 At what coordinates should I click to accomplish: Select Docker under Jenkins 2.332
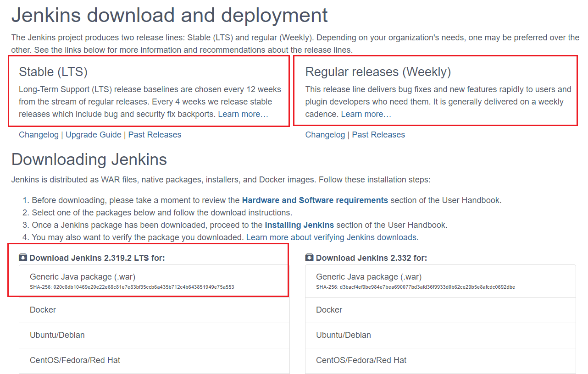440,310
